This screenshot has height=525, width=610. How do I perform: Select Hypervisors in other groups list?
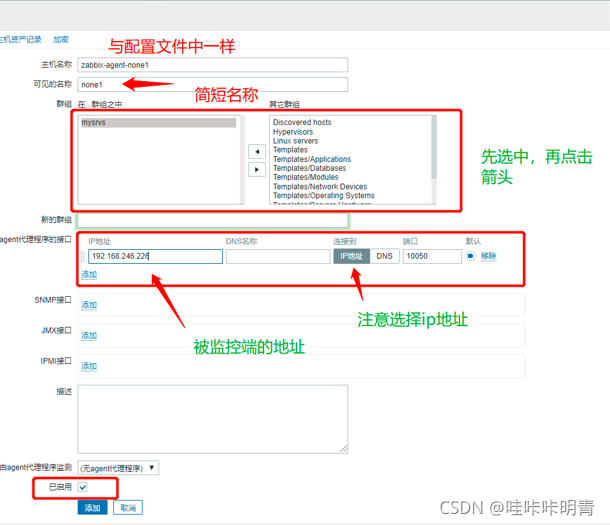click(x=293, y=132)
